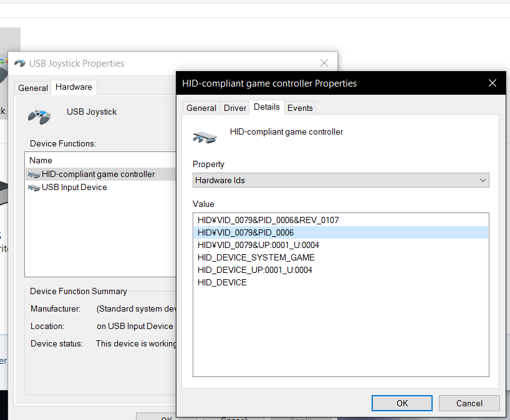510x420 pixels.
Task: Click the Name column header in Device Functions
Action: [x=41, y=160]
